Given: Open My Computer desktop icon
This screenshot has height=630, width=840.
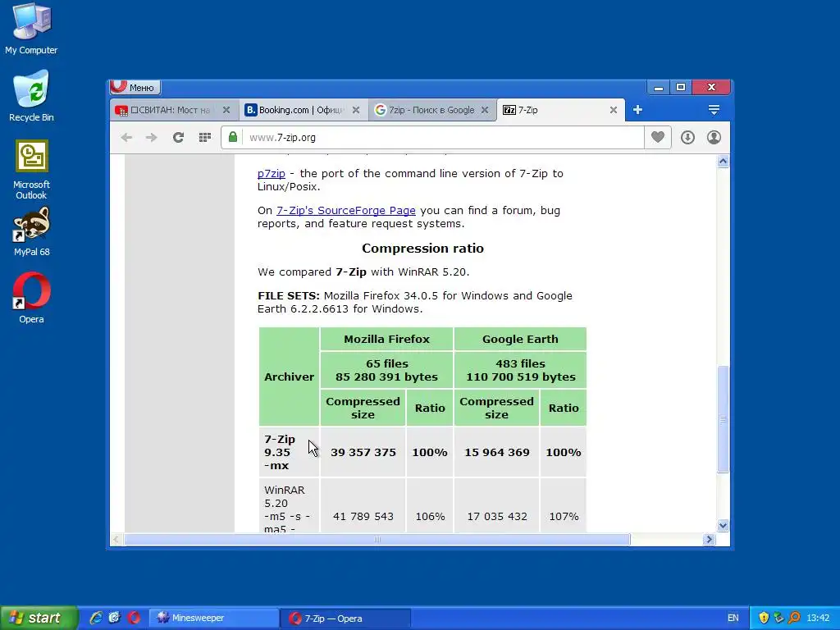Looking at the screenshot, I should pyautogui.click(x=31, y=29).
